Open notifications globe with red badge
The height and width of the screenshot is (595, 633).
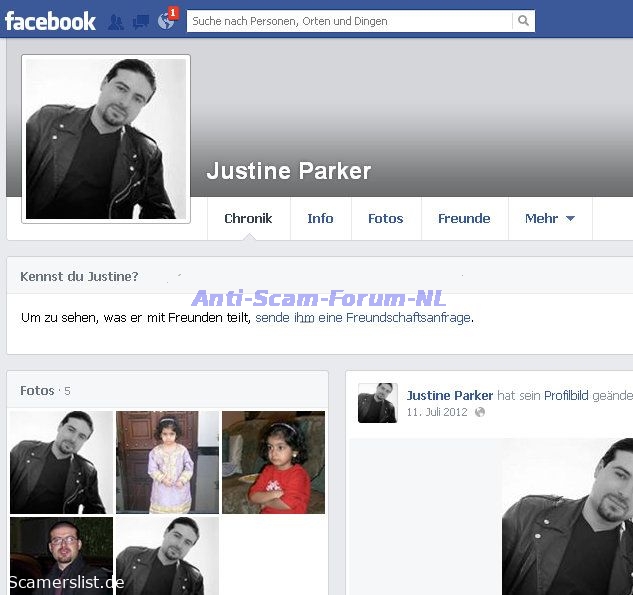[x=166, y=21]
